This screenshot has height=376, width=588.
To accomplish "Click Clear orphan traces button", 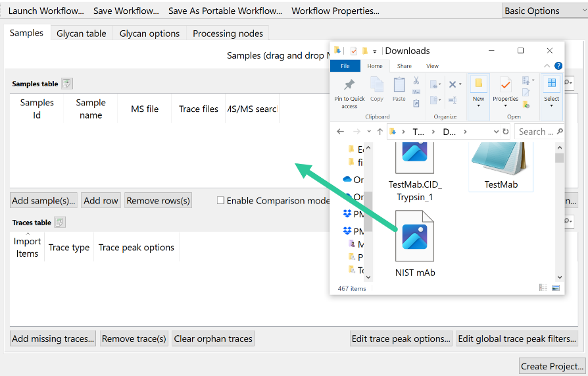I will pyautogui.click(x=213, y=338).
